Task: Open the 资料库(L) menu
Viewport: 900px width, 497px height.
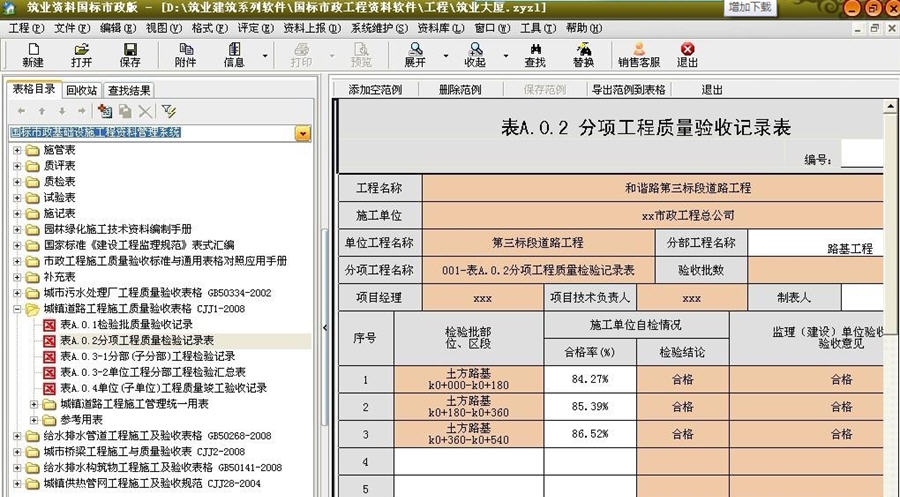Action: coord(440,28)
